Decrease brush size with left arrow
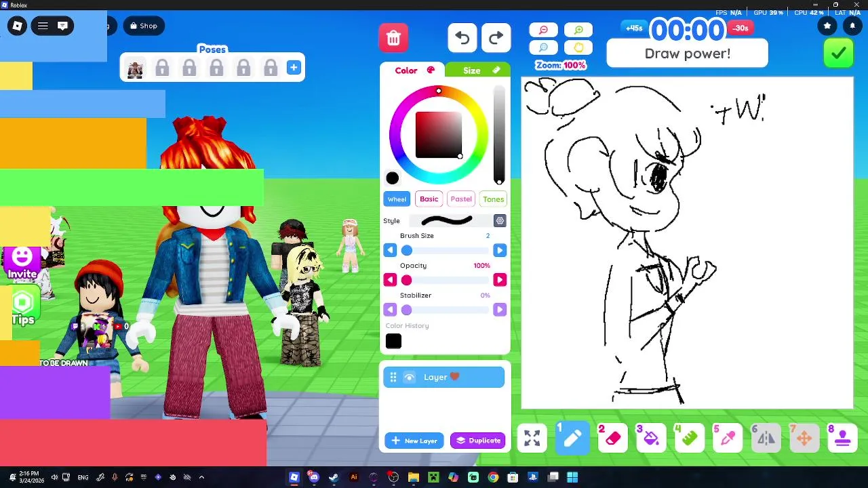Viewport: 868px width, 488px height. 390,251
